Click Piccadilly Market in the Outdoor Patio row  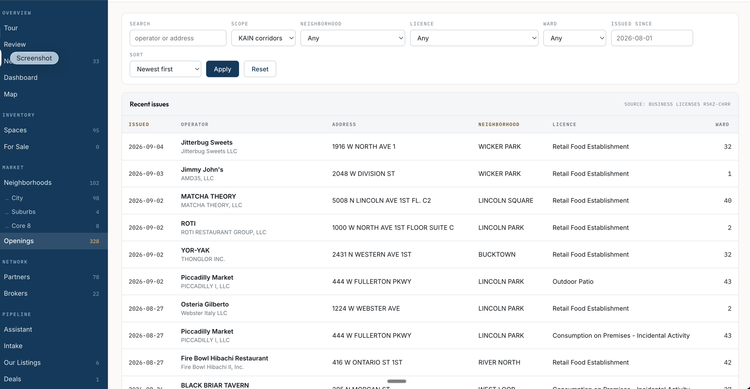coord(207,278)
